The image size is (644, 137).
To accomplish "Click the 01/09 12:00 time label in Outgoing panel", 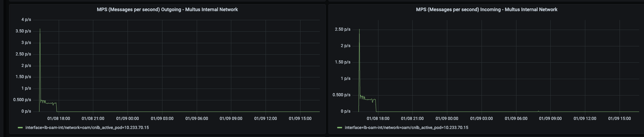I will tap(266, 119).
